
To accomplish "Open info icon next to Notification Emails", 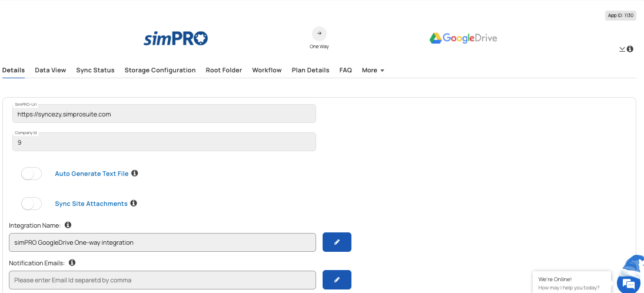I will click(72, 262).
